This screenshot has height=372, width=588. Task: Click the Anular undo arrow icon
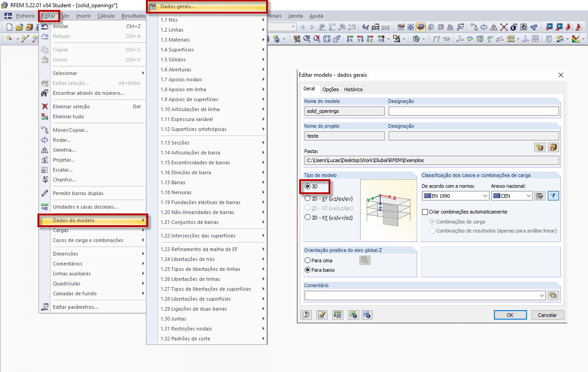45,26
